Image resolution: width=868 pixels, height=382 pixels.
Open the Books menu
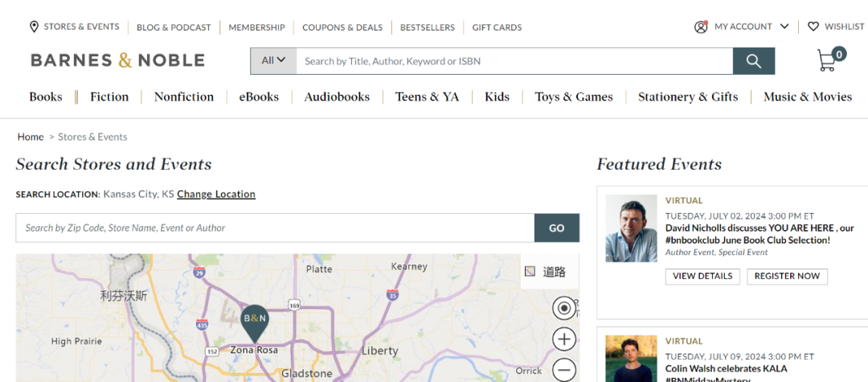pos(45,97)
